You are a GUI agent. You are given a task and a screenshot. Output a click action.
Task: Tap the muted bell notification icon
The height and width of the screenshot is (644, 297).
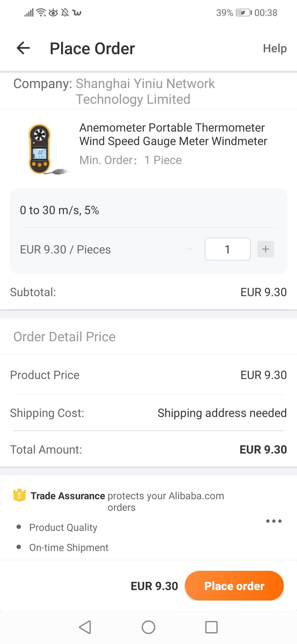point(65,13)
